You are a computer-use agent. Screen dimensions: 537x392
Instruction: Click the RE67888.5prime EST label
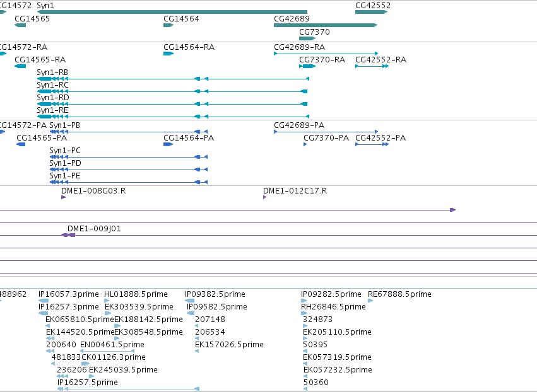[399, 294]
